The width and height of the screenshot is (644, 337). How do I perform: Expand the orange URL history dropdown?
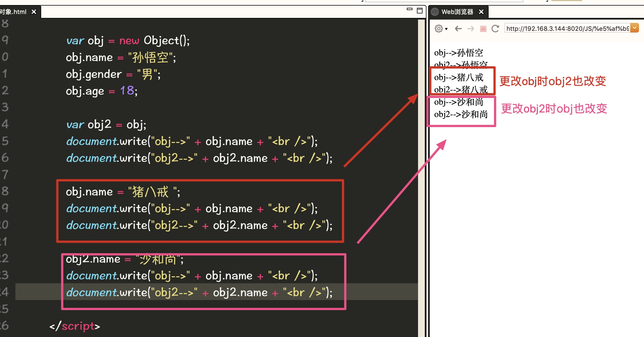635,28
